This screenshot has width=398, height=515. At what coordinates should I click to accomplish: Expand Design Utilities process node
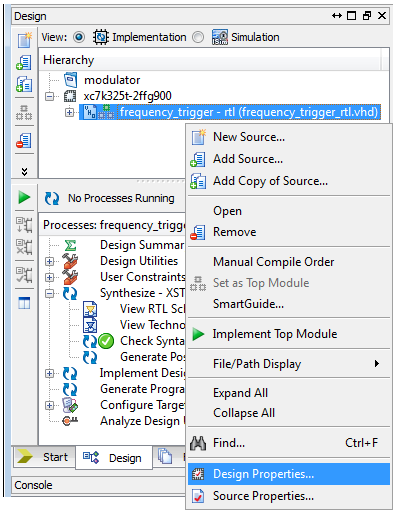(50, 261)
